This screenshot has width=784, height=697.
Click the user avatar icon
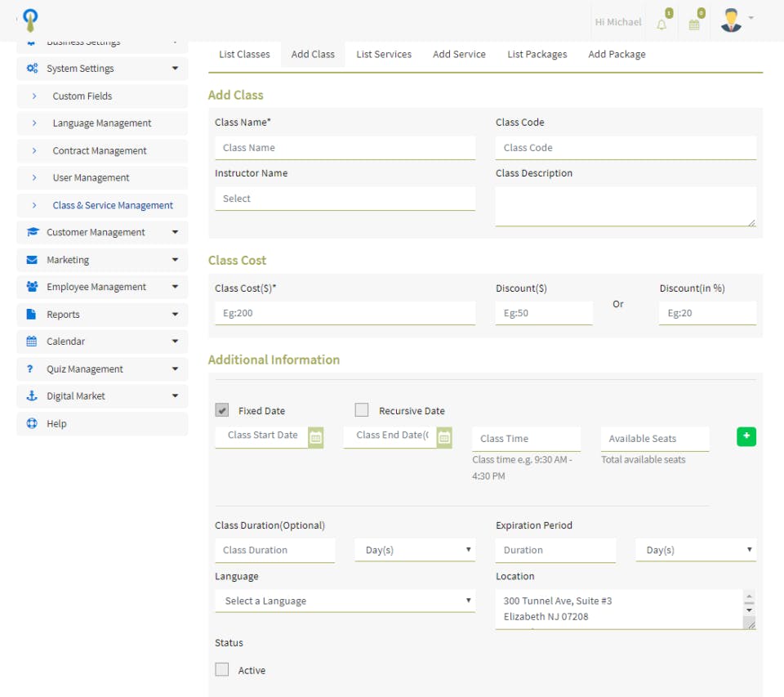click(731, 20)
